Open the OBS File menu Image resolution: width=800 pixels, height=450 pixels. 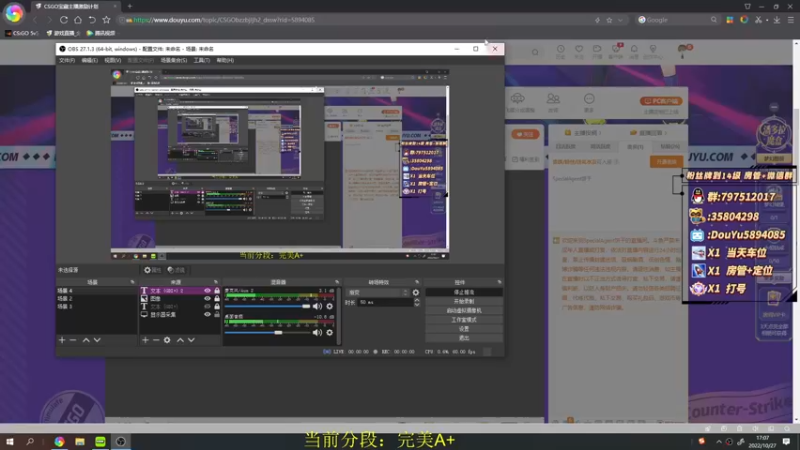pos(67,60)
